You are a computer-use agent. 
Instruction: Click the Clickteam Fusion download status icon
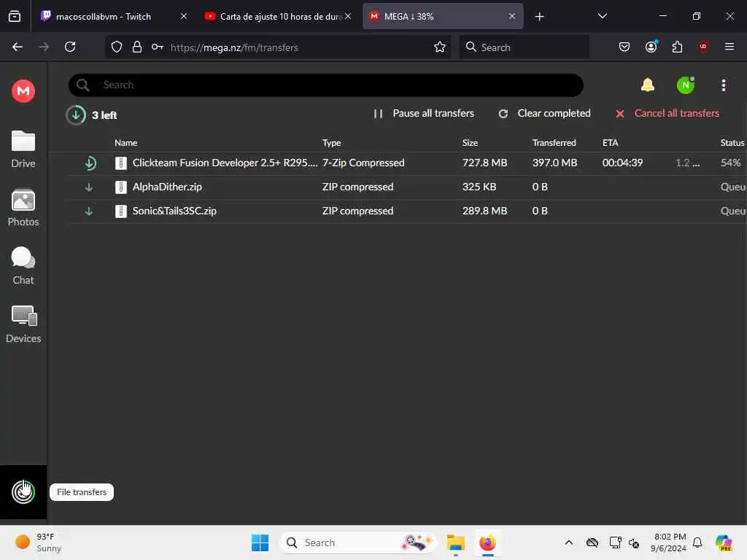click(x=90, y=163)
